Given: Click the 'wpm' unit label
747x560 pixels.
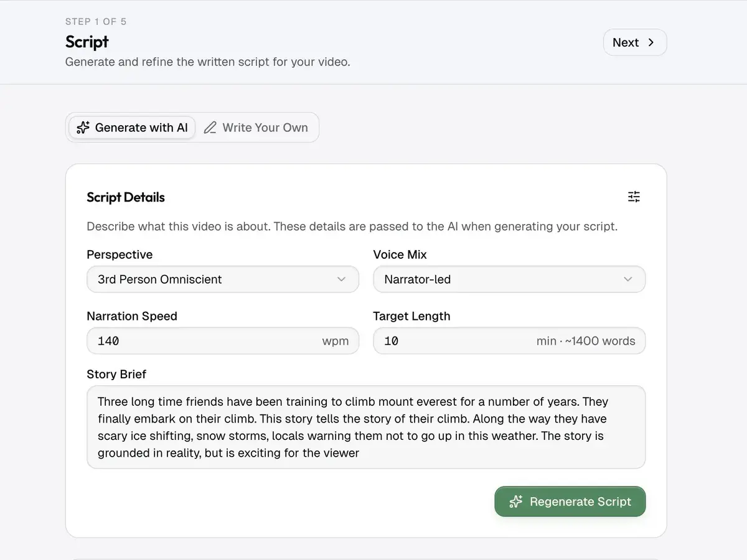Looking at the screenshot, I should click(x=336, y=341).
